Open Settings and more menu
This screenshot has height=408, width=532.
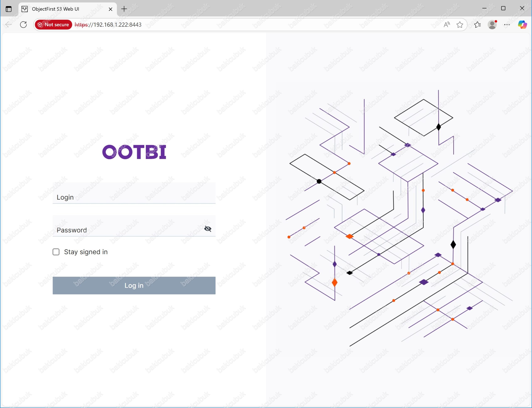(507, 25)
